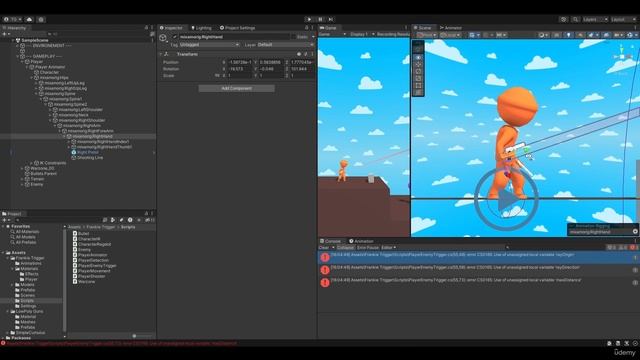Switch to the Animation tab near Console
Viewport: 640px width, 360px height.
tap(361, 241)
